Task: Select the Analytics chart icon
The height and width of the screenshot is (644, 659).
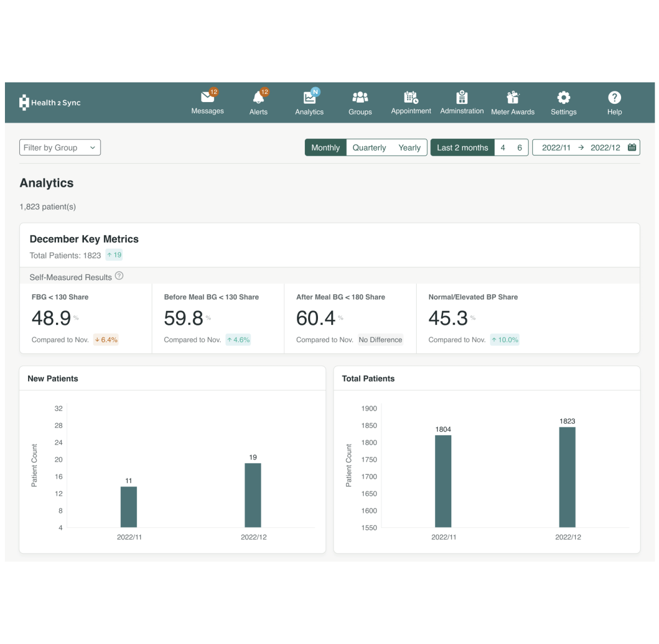Action: pos(309,97)
